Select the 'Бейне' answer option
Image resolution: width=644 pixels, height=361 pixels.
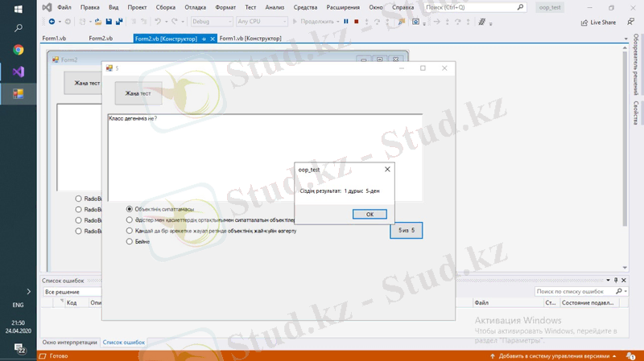130,241
